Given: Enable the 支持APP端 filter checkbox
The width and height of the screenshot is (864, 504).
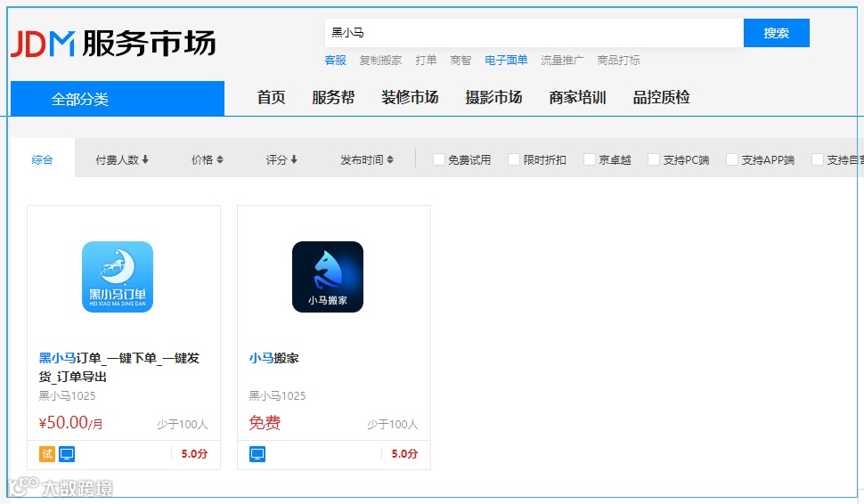Looking at the screenshot, I should (x=732, y=159).
